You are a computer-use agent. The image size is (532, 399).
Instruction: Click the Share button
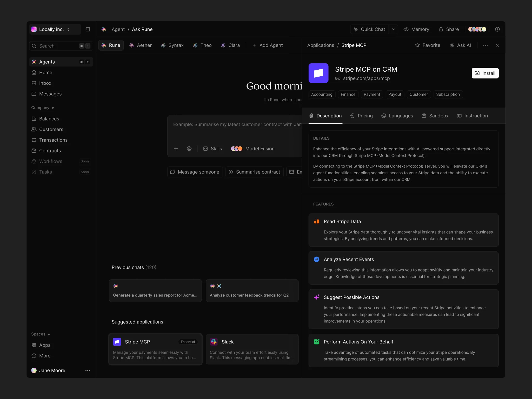coord(449,29)
